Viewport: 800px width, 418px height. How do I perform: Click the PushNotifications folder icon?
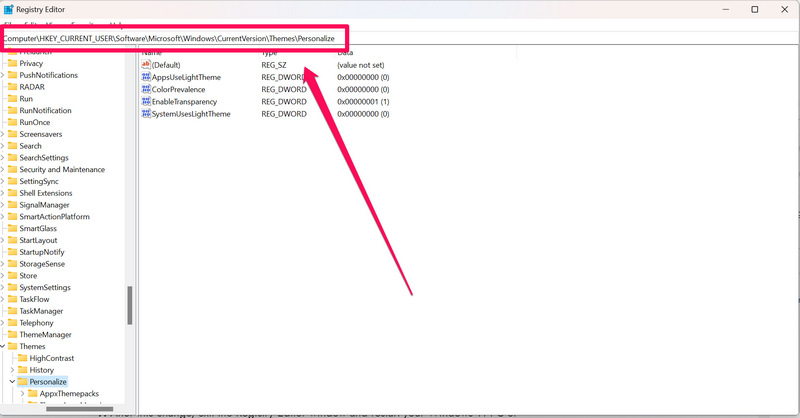tap(13, 75)
